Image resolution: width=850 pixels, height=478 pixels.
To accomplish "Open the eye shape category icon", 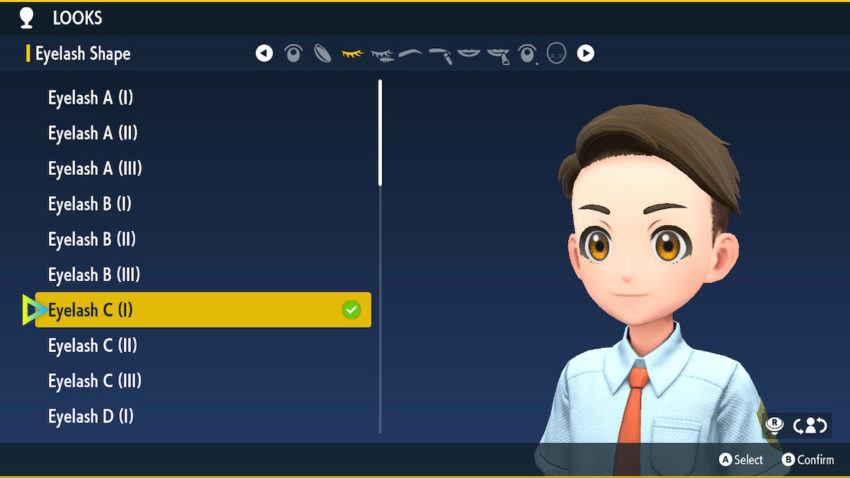I will click(x=293, y=53).
